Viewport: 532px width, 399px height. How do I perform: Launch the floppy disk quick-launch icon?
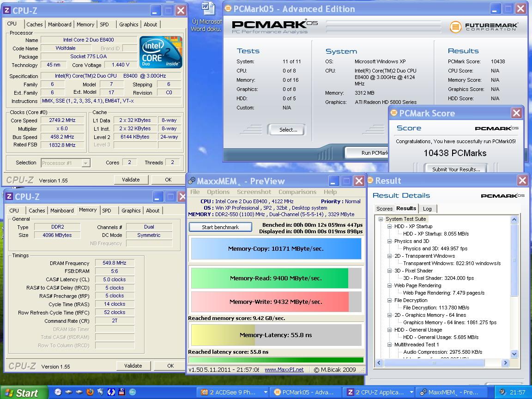tap(122, 392)
